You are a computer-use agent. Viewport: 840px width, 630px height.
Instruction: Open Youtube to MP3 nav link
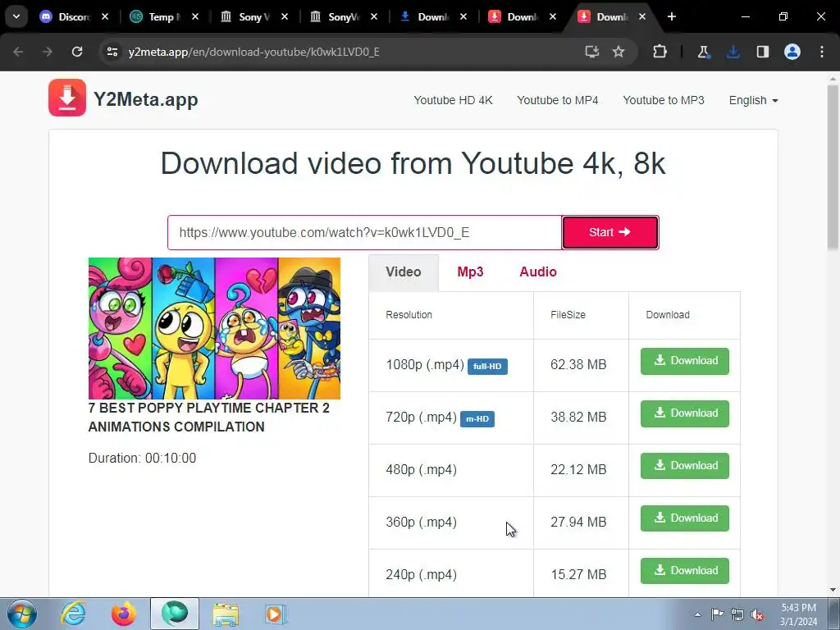click(663, 100)
